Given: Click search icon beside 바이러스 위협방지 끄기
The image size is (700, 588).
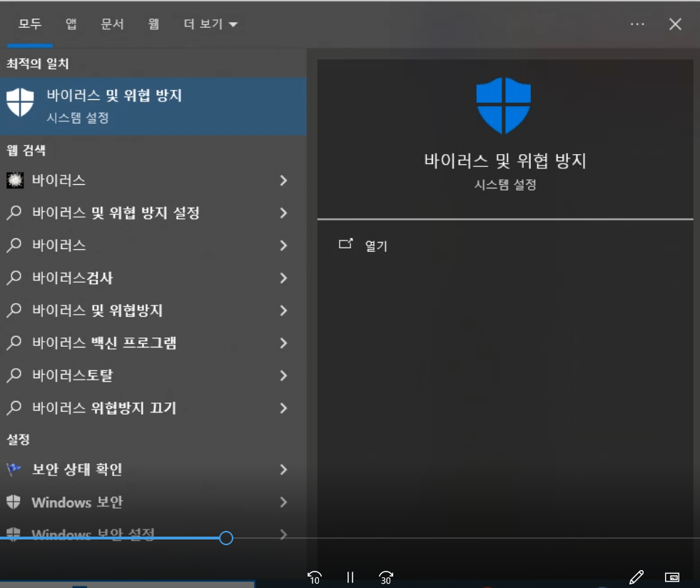Looking at the screenshot, I should [x=14, y=408].
